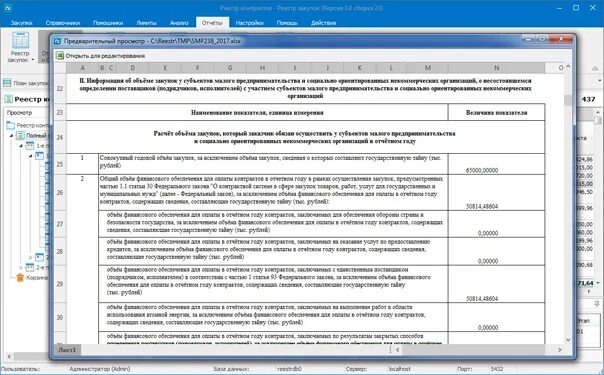Screen dimensions: 604x375
Task: Collapse the ribbon with the top-right arrow
Action: [x=595, y=69]
